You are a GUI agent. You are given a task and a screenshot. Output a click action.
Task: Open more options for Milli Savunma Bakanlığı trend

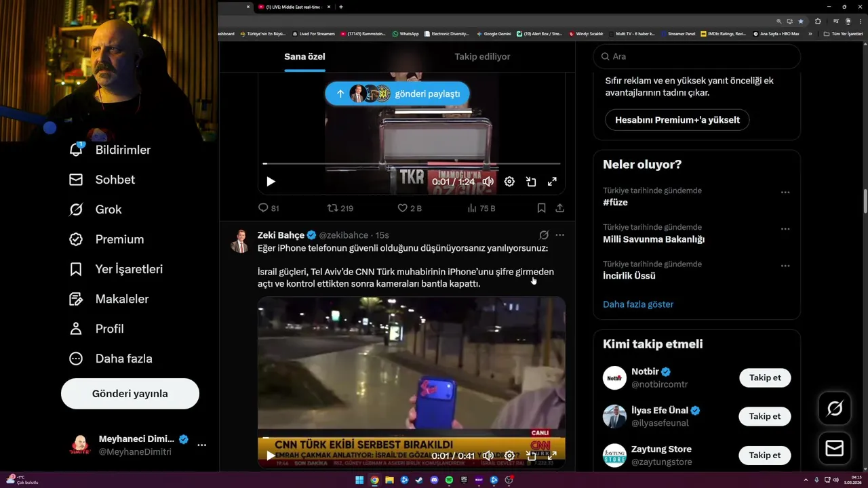tap(785, 229)
